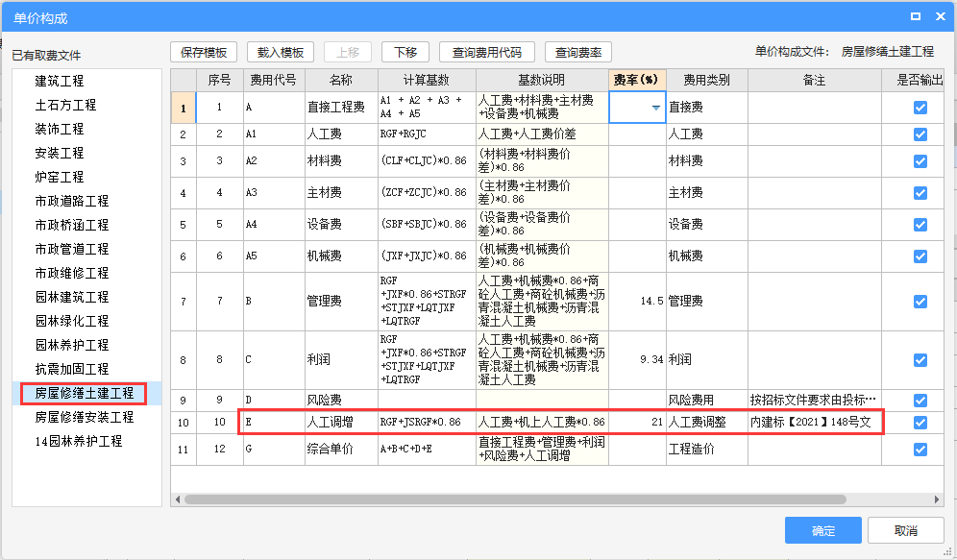Screen dimensions: 957x560
Task: Click the RGF+JSRGF*0.86 formula cell
Action: pos(427,422)
